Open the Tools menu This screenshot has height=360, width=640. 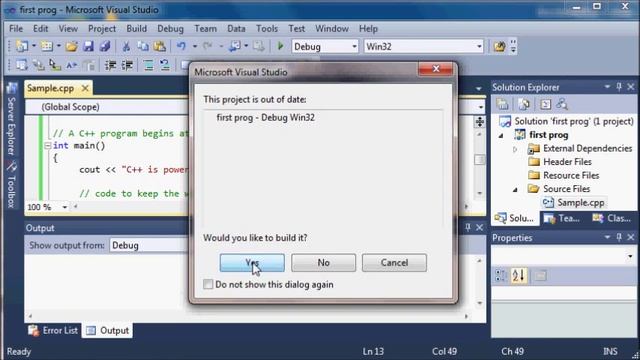tap(267, 29)
